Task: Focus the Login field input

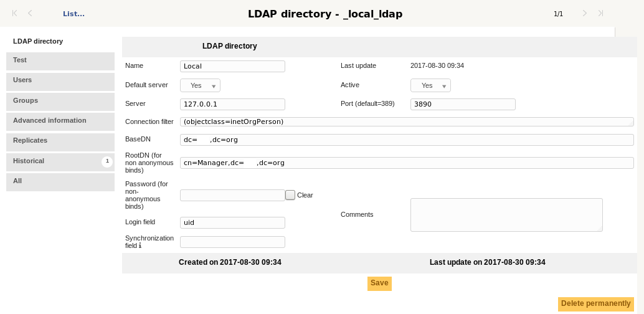Action: pos(232,222)
